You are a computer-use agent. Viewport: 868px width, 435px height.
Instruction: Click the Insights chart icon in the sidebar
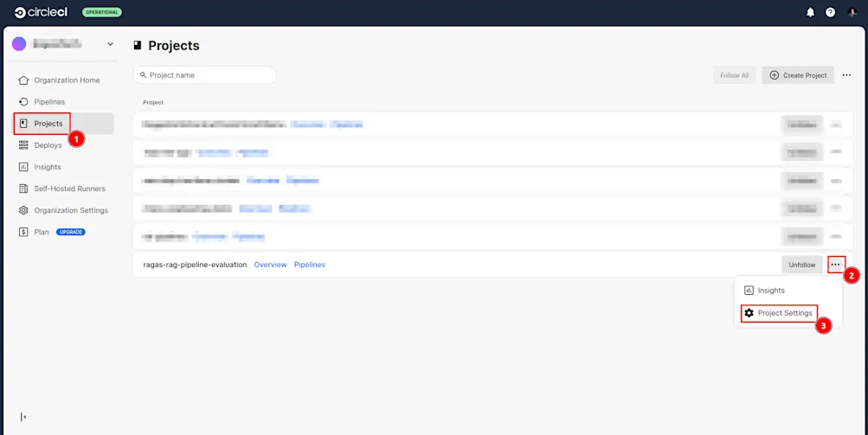23,167
